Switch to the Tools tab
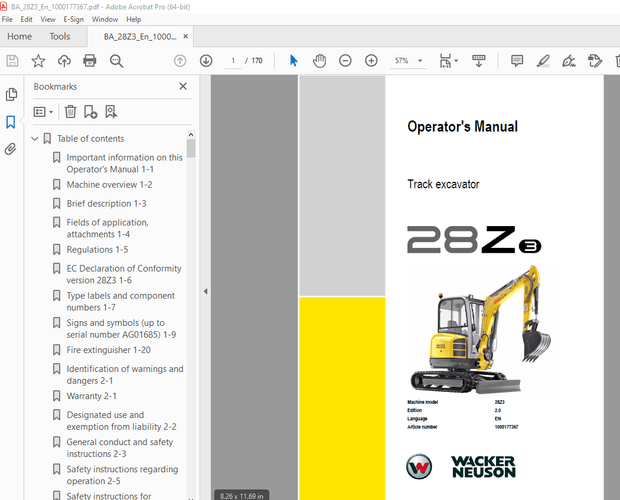This screenshot has width=620, height=500. [60, 36]
